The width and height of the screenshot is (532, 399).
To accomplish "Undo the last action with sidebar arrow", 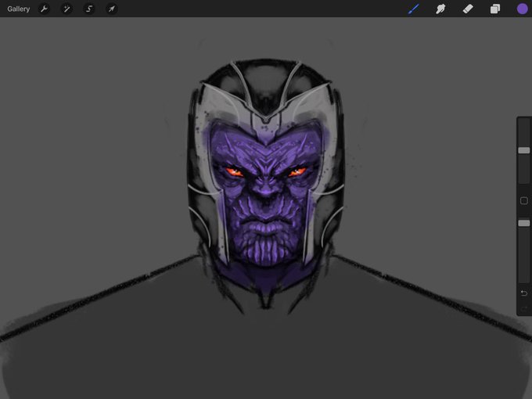I will tap(524, 293).
